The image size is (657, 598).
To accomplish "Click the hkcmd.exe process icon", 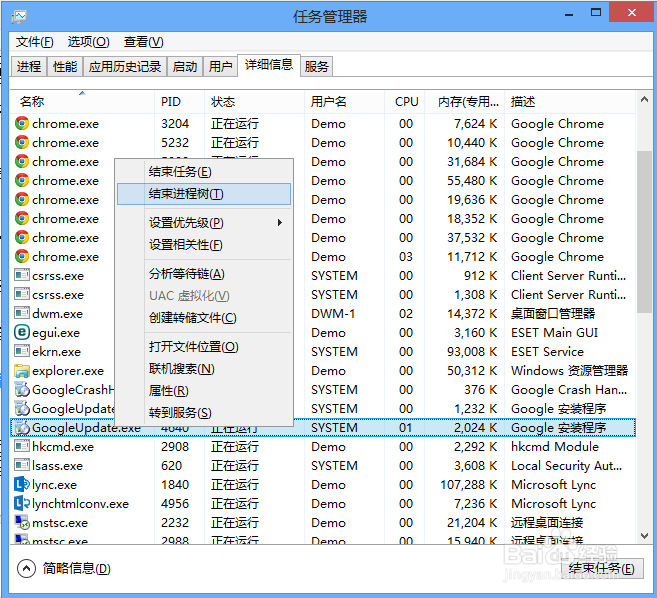I will coord(22,446).
